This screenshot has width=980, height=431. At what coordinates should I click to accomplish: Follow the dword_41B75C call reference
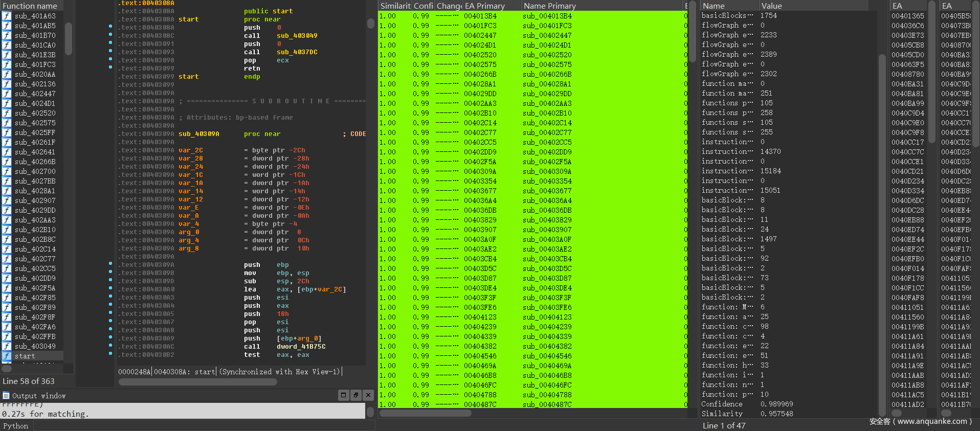(301, 347)
